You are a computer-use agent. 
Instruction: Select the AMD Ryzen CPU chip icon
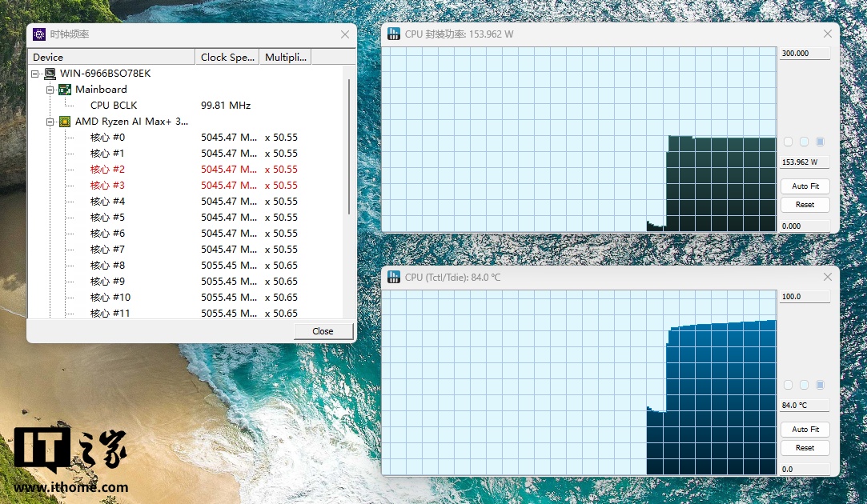tap(65, 122)
